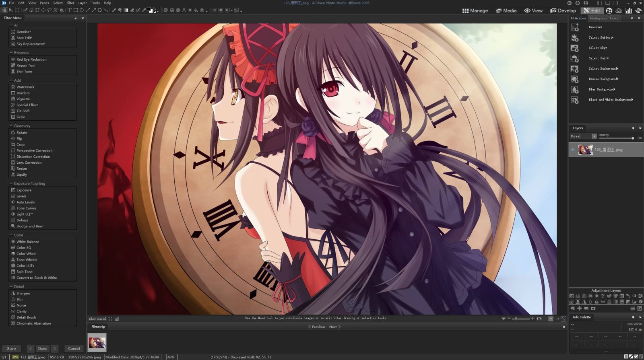
Task: Add a layer mask icon
Action: pyautogui.click(x=593, y=309)
